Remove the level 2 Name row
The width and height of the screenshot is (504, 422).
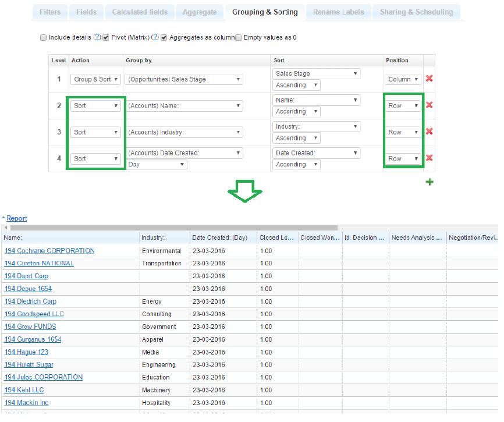pos(430,105)
